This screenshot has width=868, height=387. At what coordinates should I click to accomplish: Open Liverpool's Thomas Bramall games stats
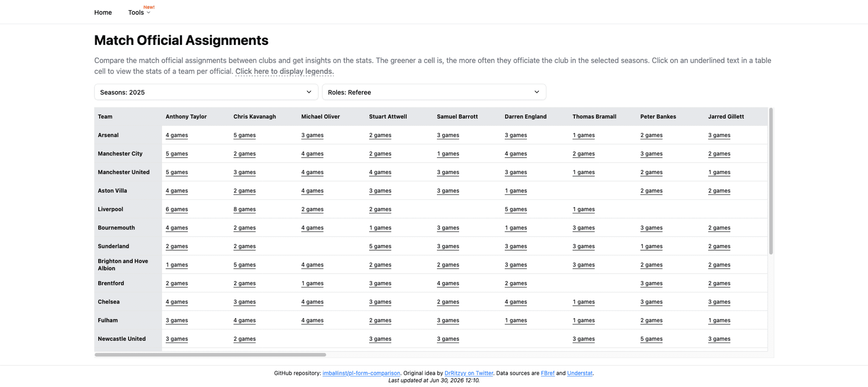pos(584,209)
